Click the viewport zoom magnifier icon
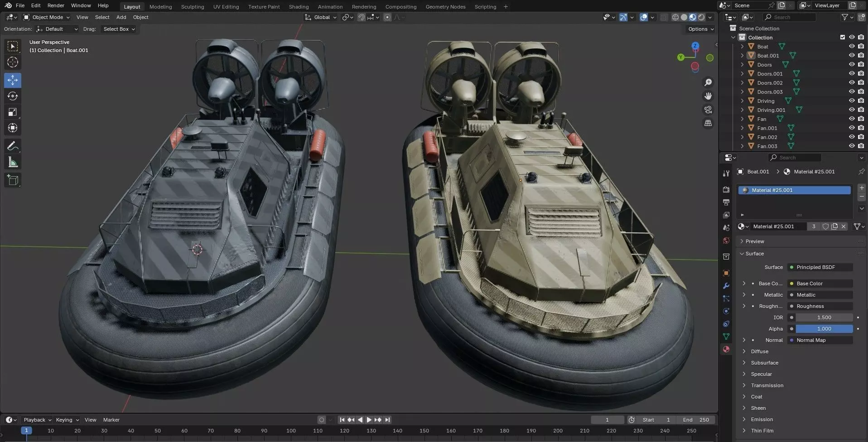Image resolution: width=868 pixels, height=442 pixels. pyautogui.click(x=708, y=82)
